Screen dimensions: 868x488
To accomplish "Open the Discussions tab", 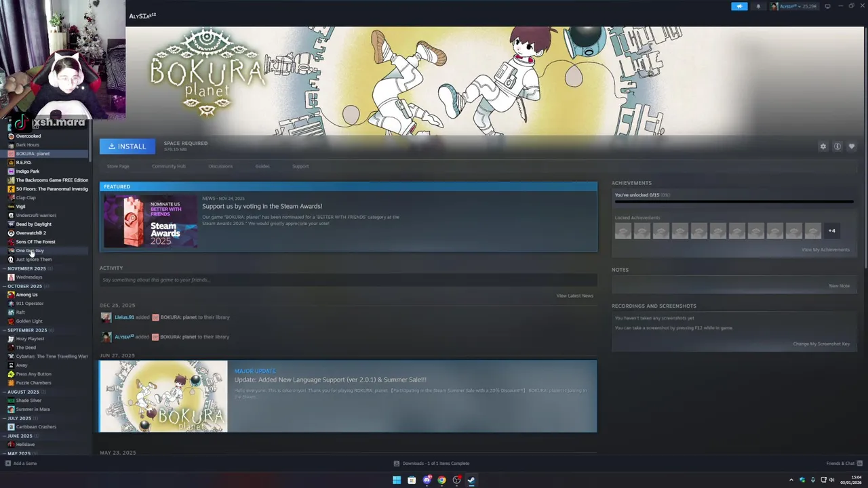I will pos(220,166).
